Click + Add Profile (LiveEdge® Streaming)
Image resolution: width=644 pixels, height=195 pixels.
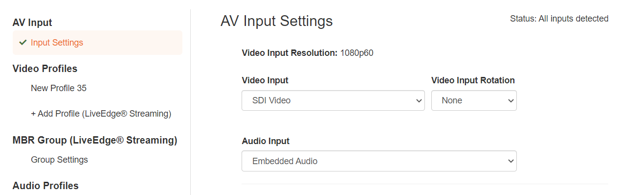click(101, 114)
